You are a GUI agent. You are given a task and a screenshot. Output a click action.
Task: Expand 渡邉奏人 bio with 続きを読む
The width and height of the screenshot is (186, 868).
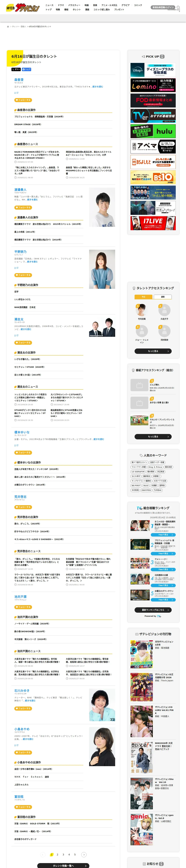point(32,199)
